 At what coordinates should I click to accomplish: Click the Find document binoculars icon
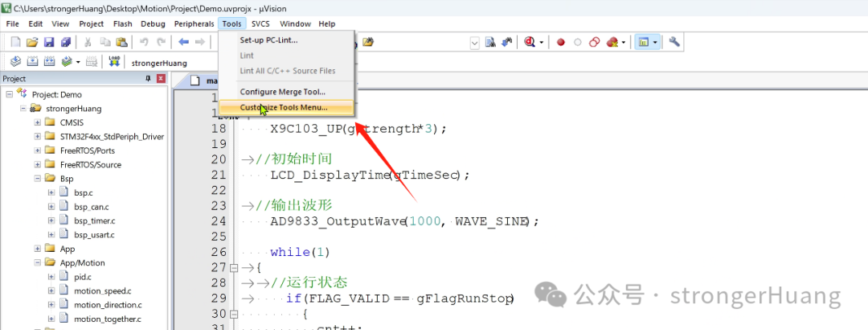pos(490,42)
